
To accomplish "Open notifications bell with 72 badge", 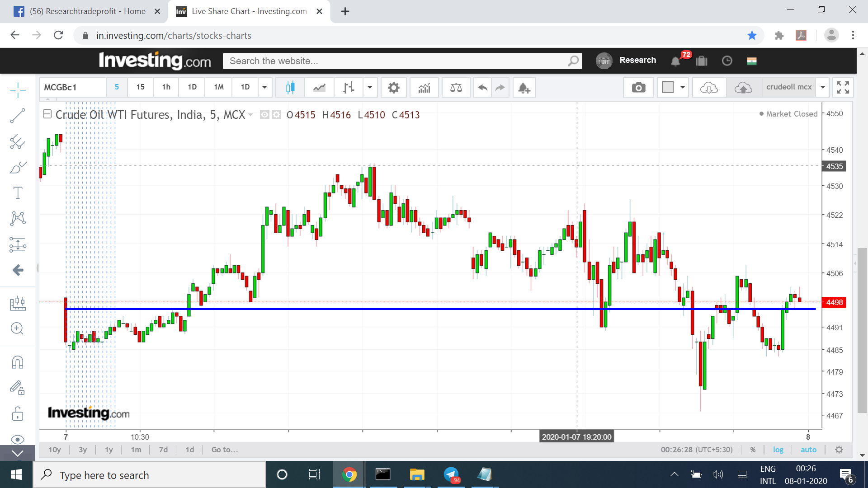I will (x=675, y=61).
